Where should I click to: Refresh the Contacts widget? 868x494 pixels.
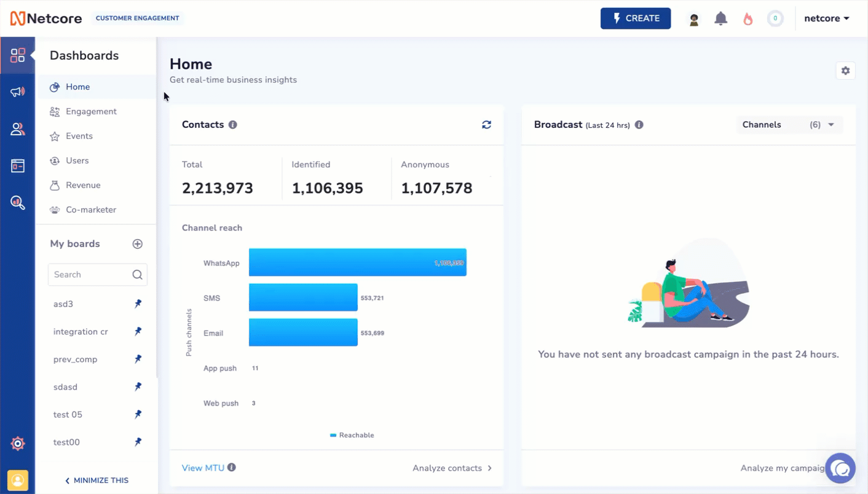coord(486,125)
